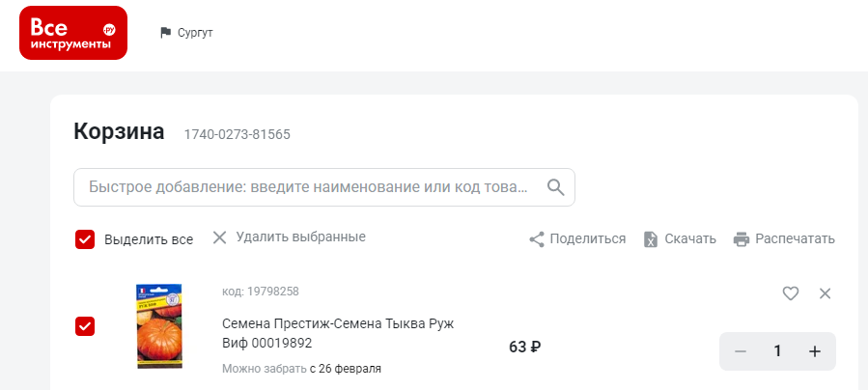This screenshot has width=868, height=390.
Task: Uncheck the Выделить все checkbox
Action: [85, 239]
